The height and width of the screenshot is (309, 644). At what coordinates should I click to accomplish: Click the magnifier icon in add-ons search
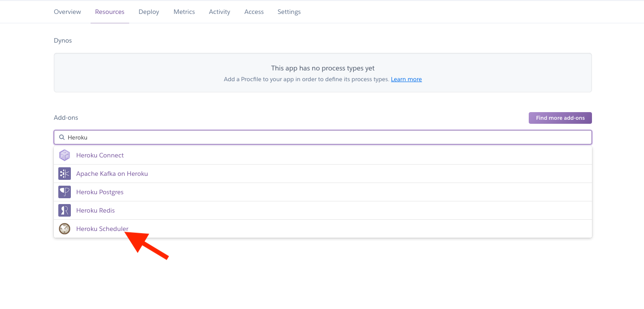(62, 137)
